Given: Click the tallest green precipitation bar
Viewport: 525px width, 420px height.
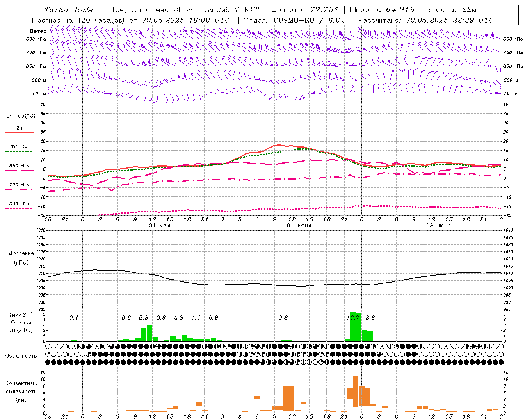Looking at the screenshot, I should pyautogui.click(x=353, y=326).
